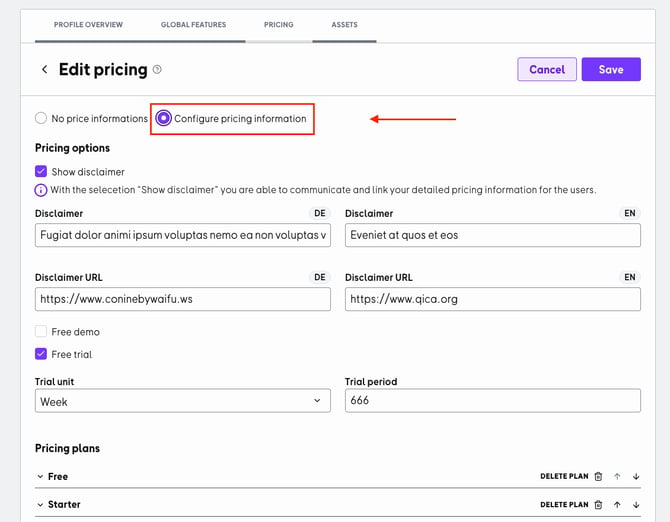Open the Pricing tab
Screen dimensions: 670x522
tap(279, 25)
